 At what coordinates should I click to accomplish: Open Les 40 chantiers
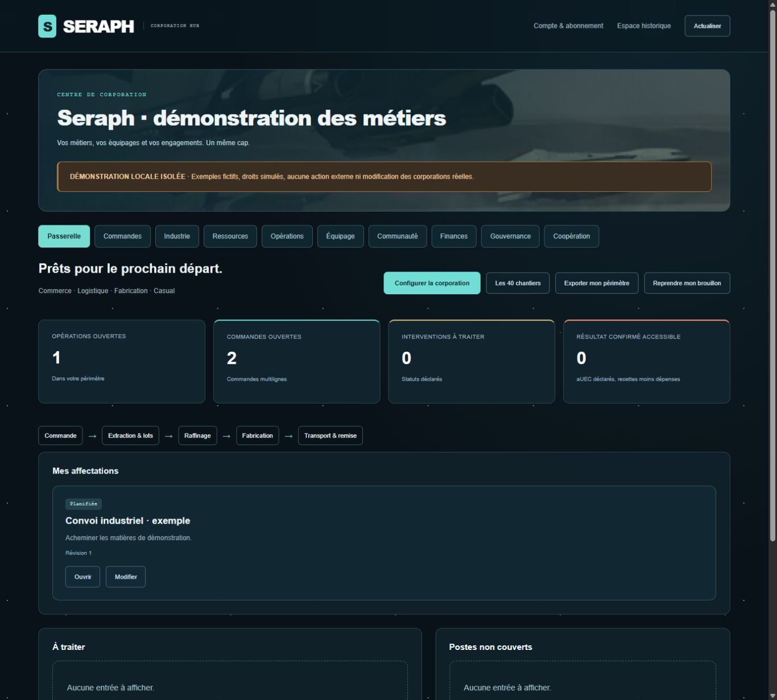tap(518, 283)
